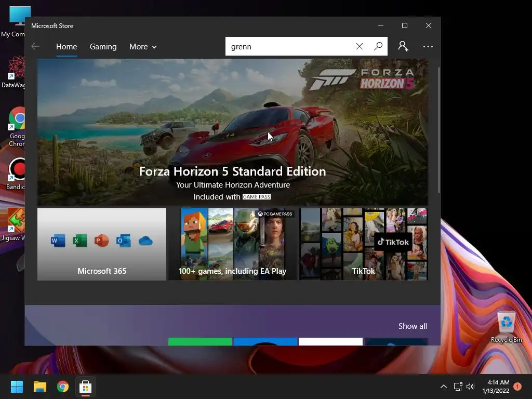Click the Store vertical scrollbar
This screenshot has width=532, height=399.
click(x=438, y=130)
